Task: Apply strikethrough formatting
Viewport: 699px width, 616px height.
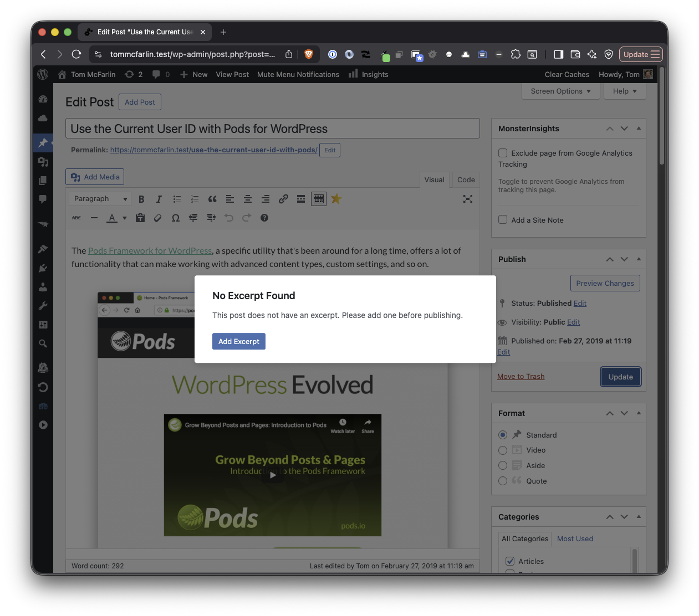Action: point(76,218)
